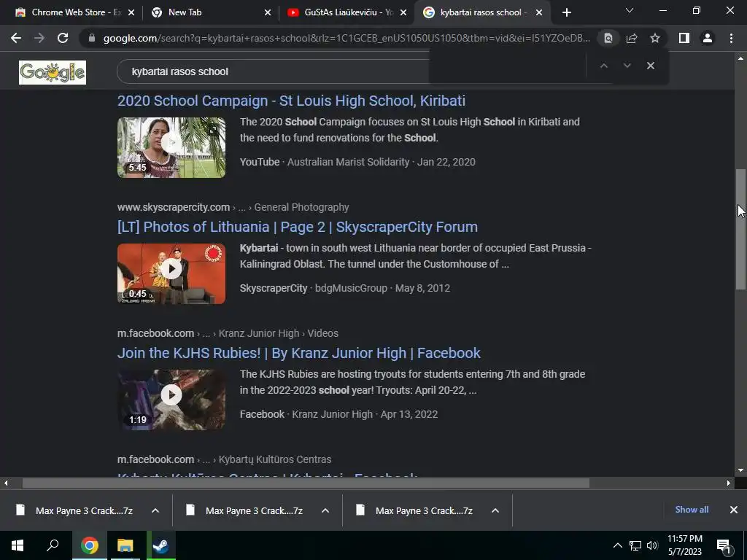Open Chrome side panel
The height and width of the screenshot is (560, 747).
click(x=684, y=38)
